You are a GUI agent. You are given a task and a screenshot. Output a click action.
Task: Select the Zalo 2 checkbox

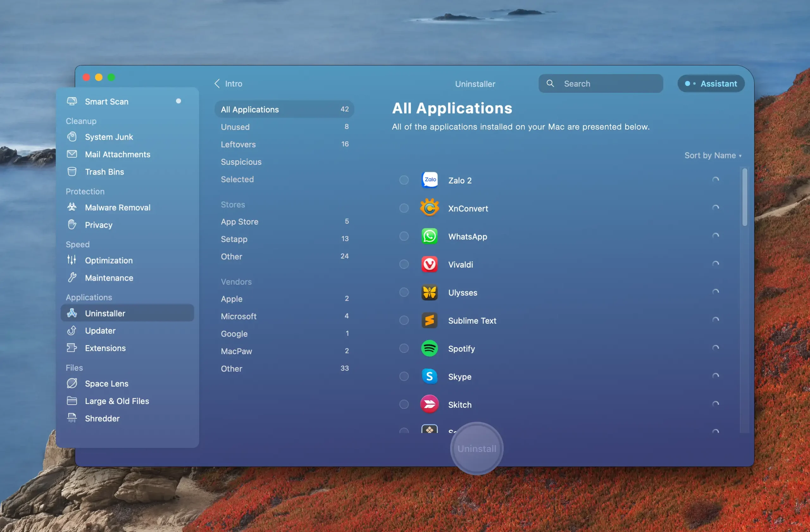(404, 180)
